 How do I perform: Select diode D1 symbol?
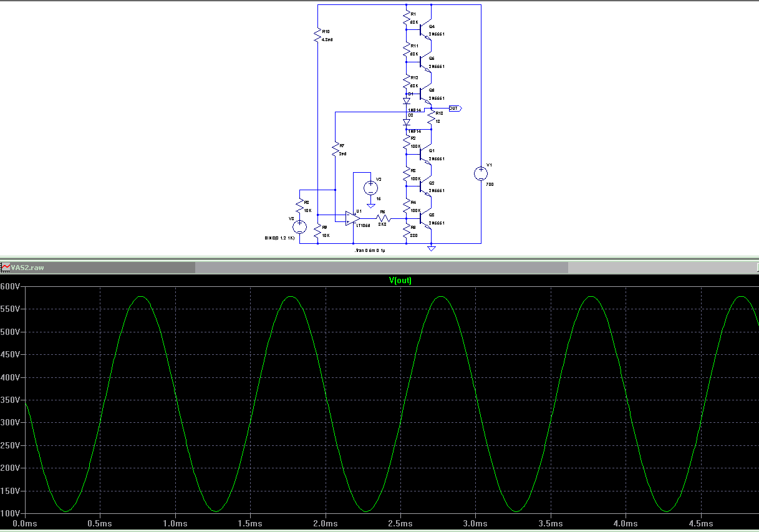point(407,100)
